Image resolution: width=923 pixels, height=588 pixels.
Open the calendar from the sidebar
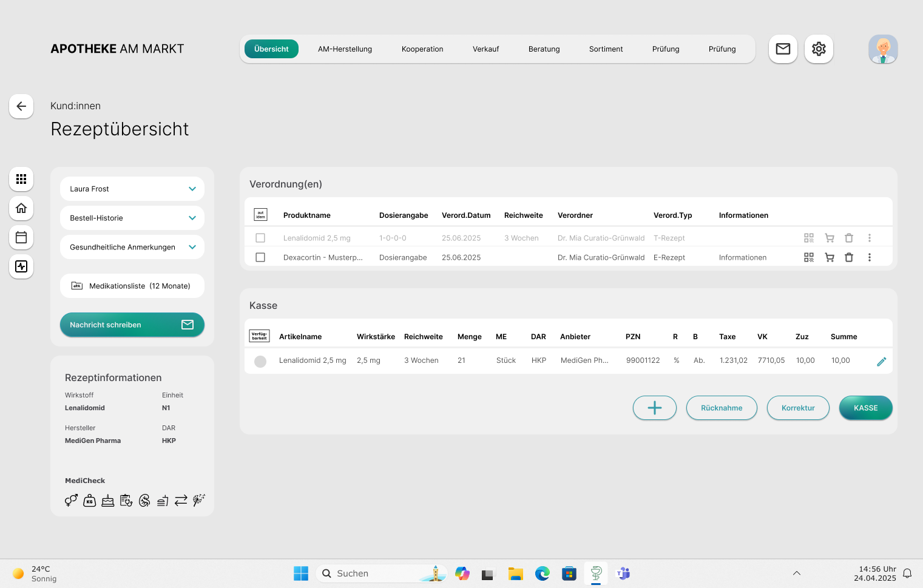pyautogui.click(x=21, y=237)
